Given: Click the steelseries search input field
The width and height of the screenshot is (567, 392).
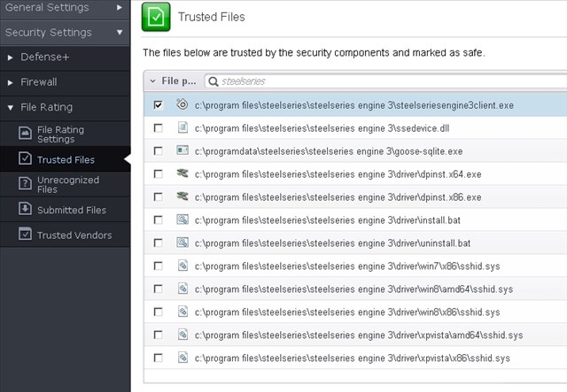Looking at the screenshot, I should (386, 81).
